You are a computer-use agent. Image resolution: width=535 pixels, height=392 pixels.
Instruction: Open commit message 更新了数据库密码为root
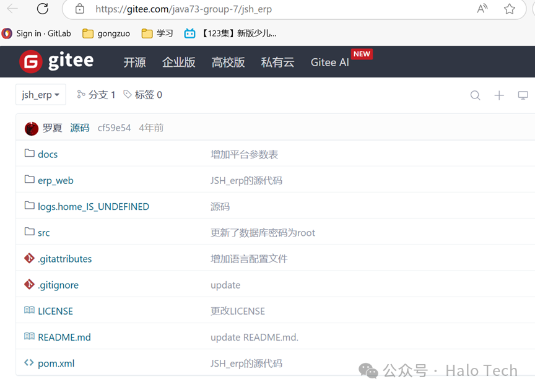[263, 233]
